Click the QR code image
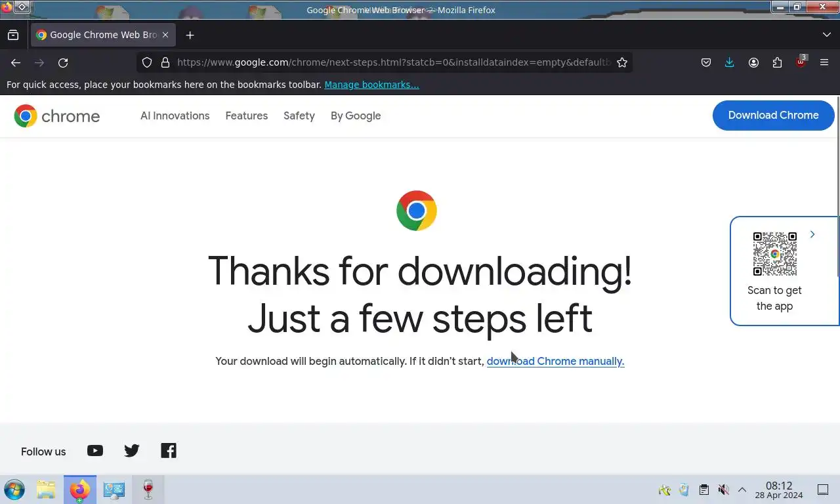Image resolution: width=840 pixels, height=504 pixels. (775, 254)
